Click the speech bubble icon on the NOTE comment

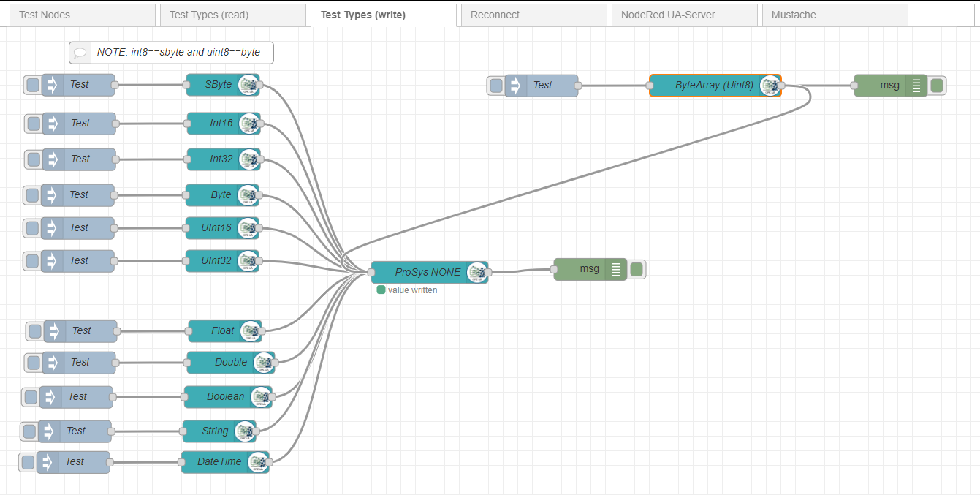80,52
